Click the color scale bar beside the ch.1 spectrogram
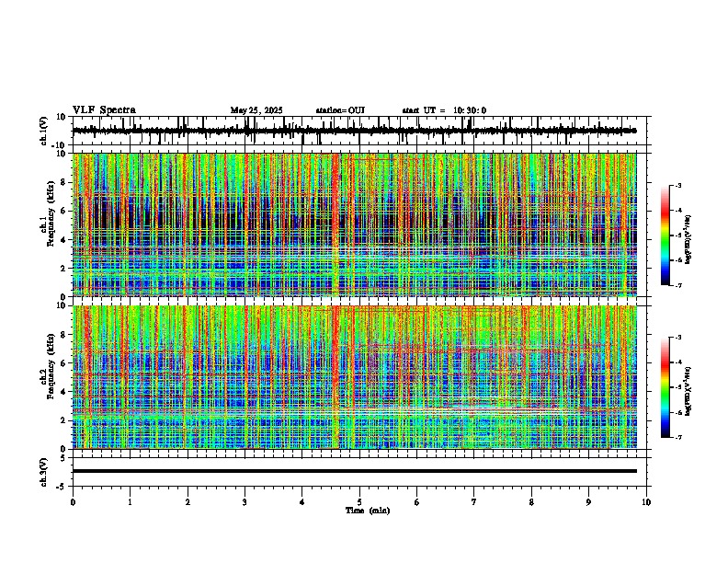Viewport: 728px width, 563px height. pyautogui.click(x=665, y=236)
